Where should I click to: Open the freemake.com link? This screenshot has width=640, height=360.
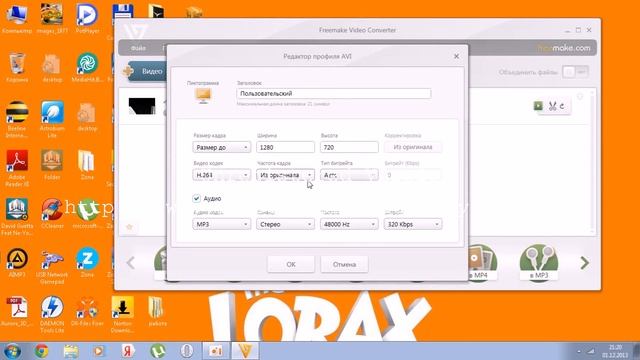(x=564, y=48)
